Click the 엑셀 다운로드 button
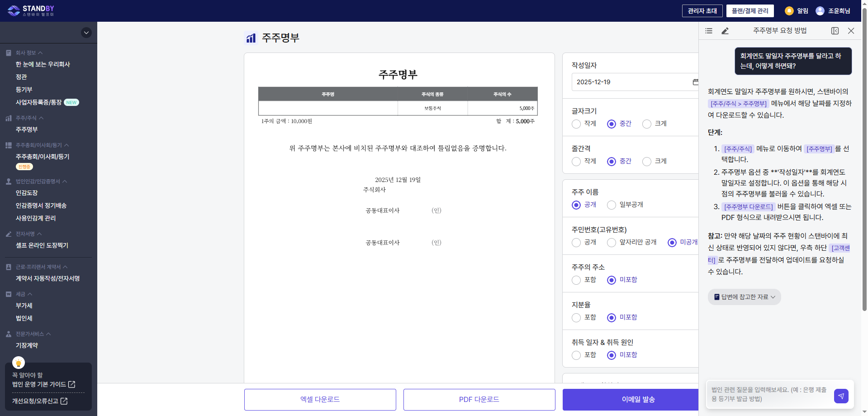Screen dimensions: 868x416 pyautogui.click(x=320, y=399)
